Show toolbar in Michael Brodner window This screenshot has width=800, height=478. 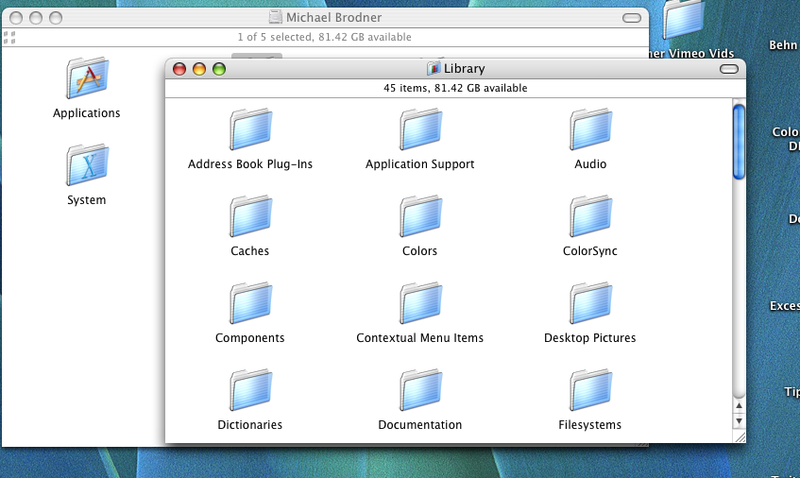coord(632,18)
